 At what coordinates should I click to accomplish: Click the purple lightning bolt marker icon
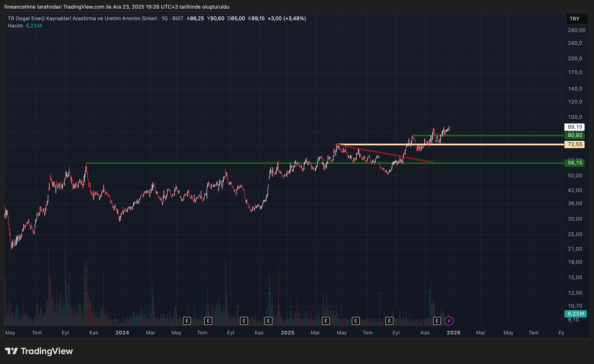(449, 321)
